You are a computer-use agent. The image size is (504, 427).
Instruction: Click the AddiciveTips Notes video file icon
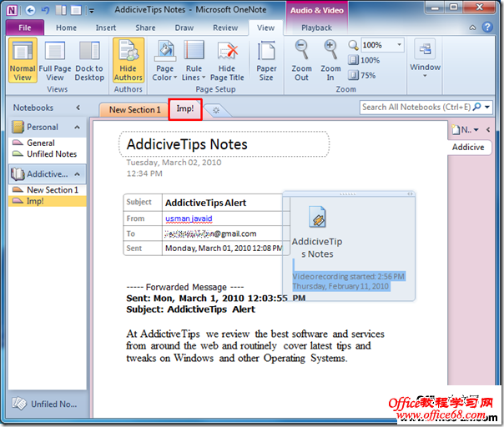(317, 217)
